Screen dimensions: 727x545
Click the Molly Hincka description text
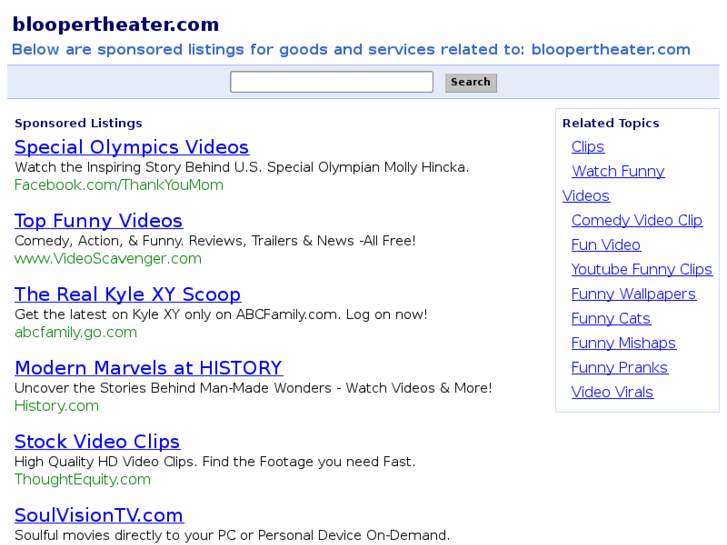[242, 167]
